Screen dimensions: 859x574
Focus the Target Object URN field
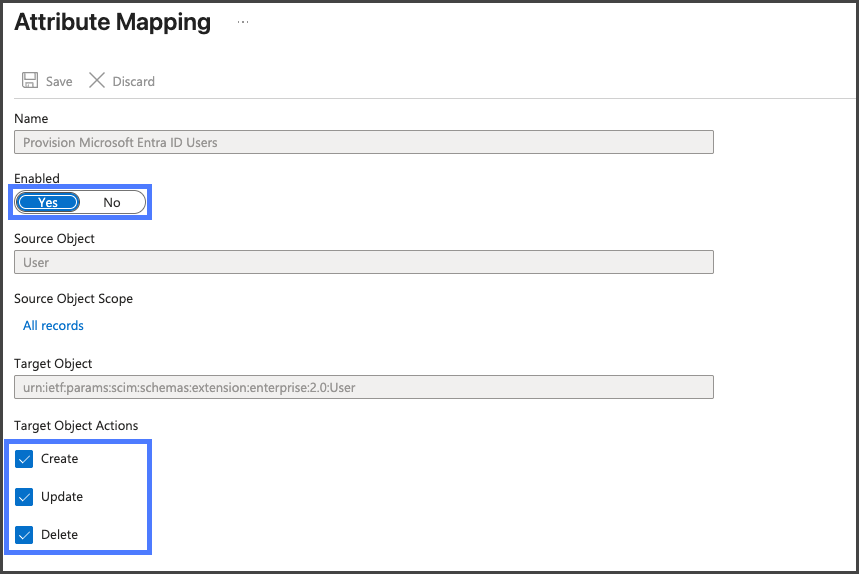363,387
